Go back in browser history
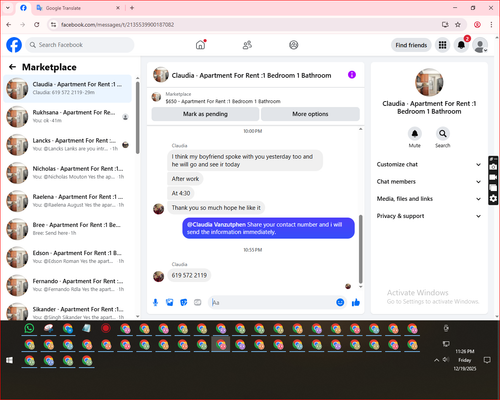 coord(9,25)
